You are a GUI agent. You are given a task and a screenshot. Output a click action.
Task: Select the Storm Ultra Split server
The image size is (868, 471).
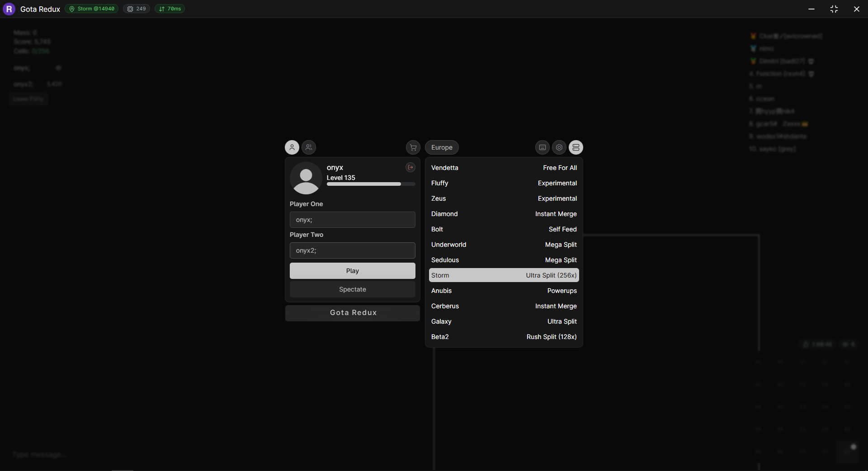tap(504, 275)
